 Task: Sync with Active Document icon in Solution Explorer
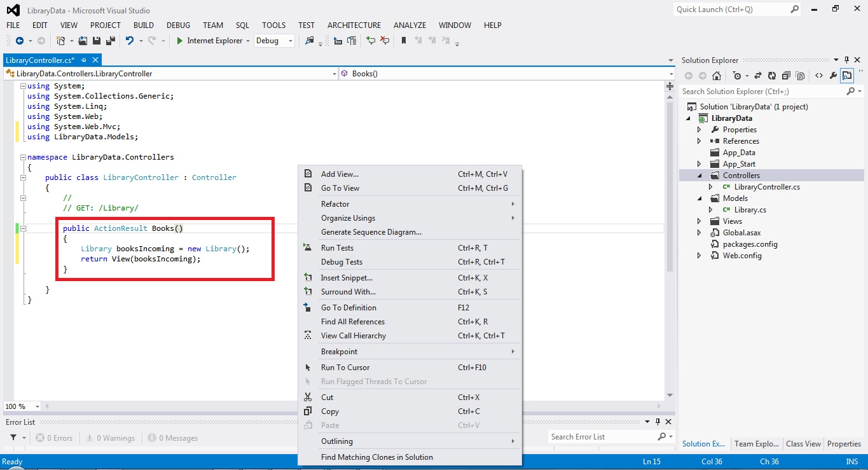[758, 76]
